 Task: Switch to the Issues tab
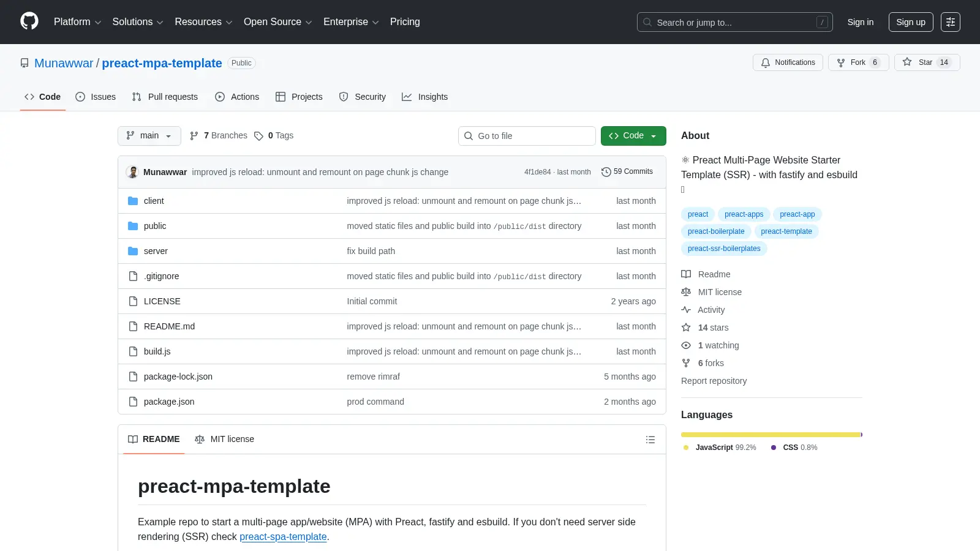(x=96, y=97)
